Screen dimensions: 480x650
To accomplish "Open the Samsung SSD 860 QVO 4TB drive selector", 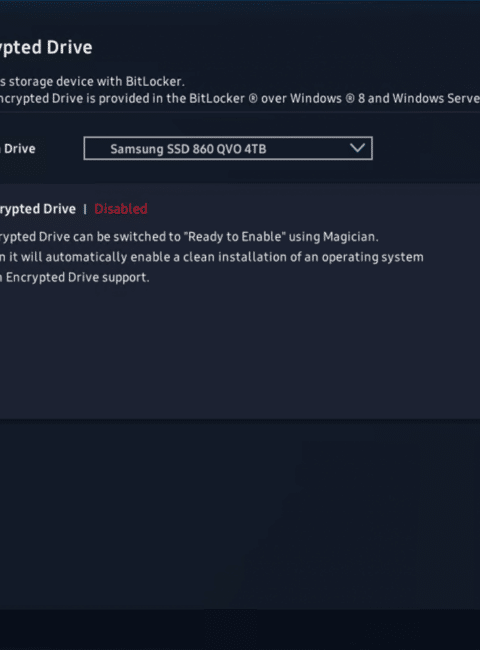I will [x=228, y=148].
